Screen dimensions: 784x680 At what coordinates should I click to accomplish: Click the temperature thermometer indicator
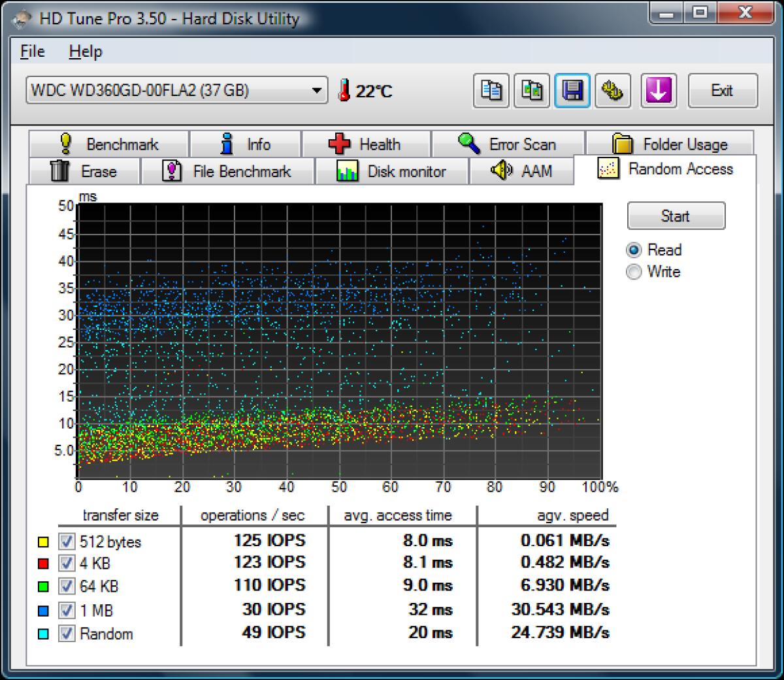344,91
